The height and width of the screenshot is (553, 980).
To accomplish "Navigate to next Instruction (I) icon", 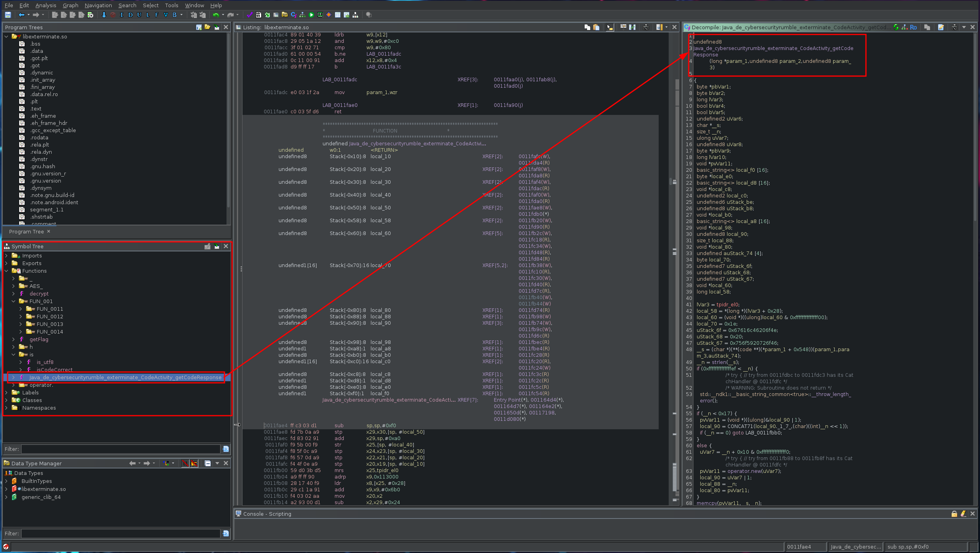I will pos(122,15).
